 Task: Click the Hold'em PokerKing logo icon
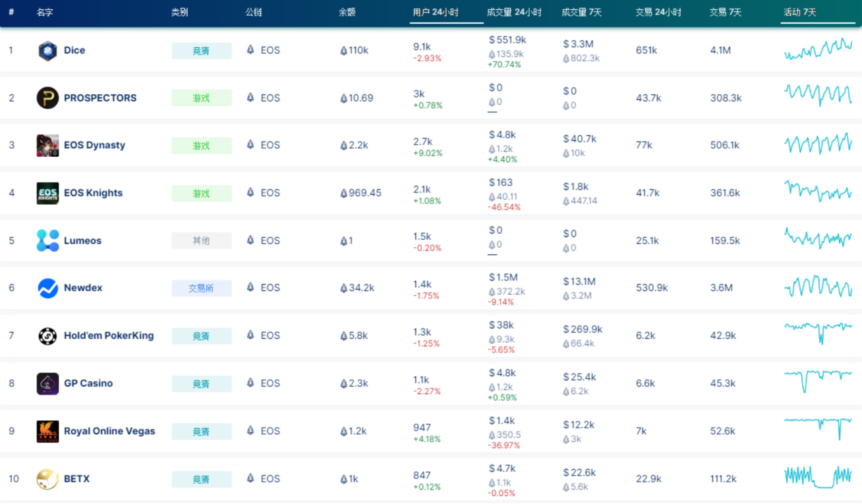click(47, 336)
